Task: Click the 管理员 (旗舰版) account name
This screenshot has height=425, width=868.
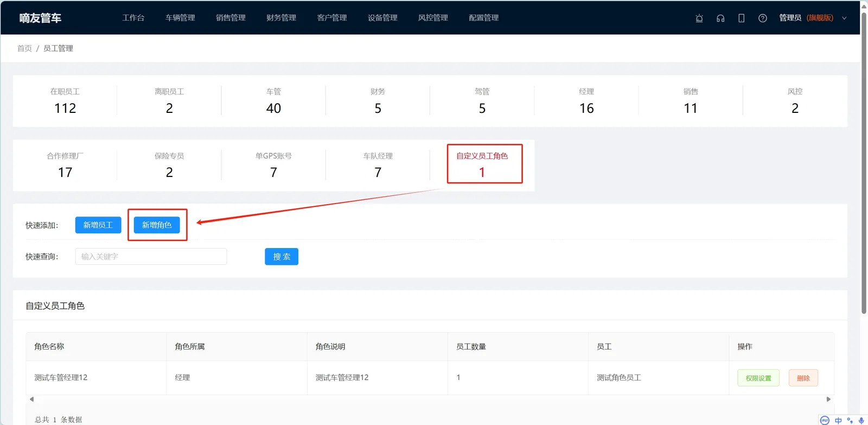Action: point(806,18)
